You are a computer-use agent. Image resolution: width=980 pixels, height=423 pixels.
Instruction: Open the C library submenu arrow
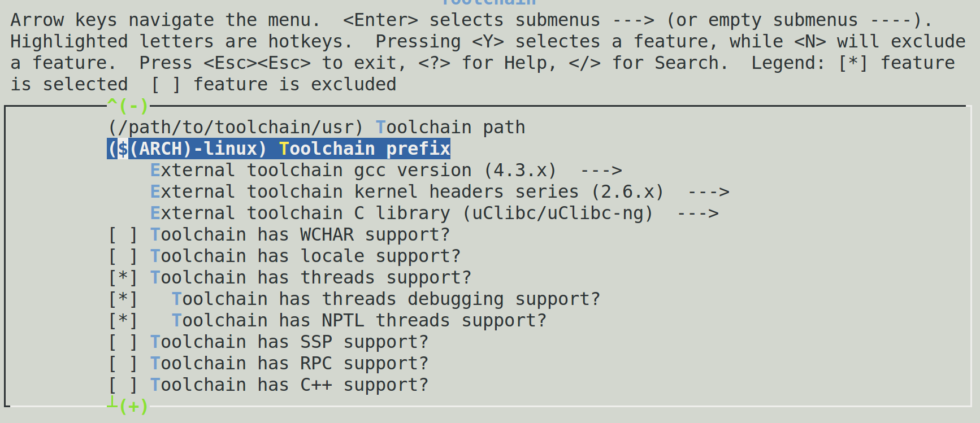[697, 213]
